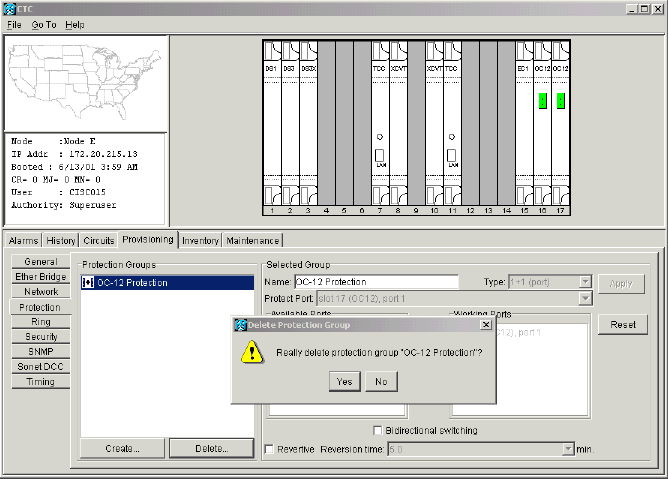
Task: Open the Type dropdown
Action: (x=585, y=282)
